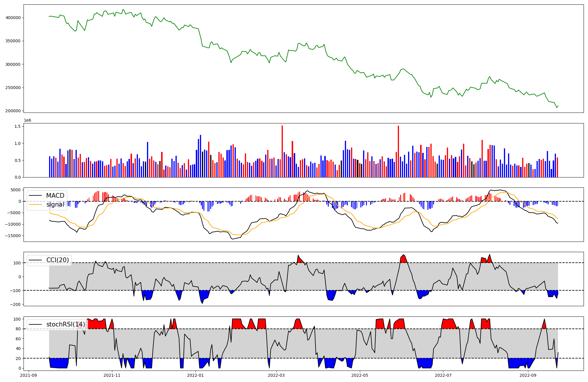Click the 1e6 scale label above volume chart
This screenshot has width=588, height=382.
27,120
